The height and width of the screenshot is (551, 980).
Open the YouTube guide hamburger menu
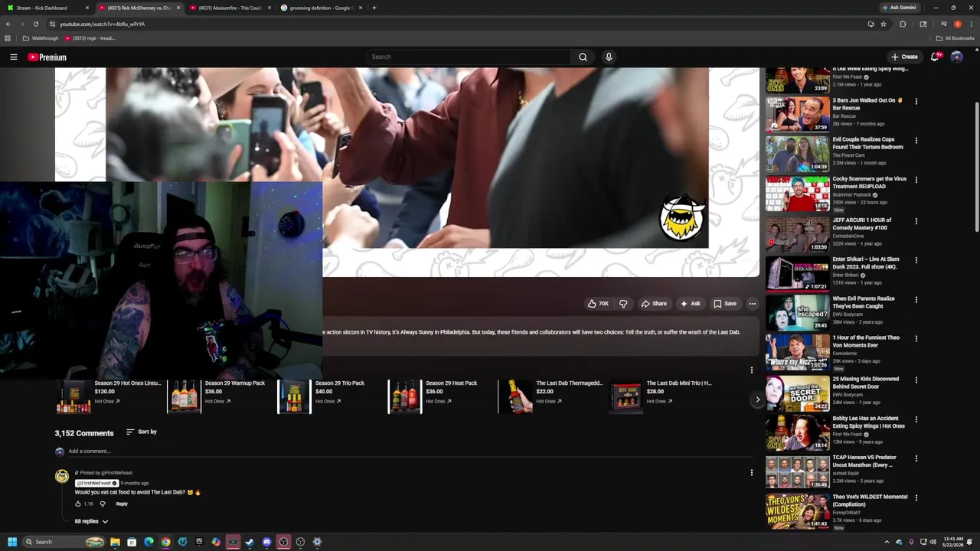pos(13,57)
